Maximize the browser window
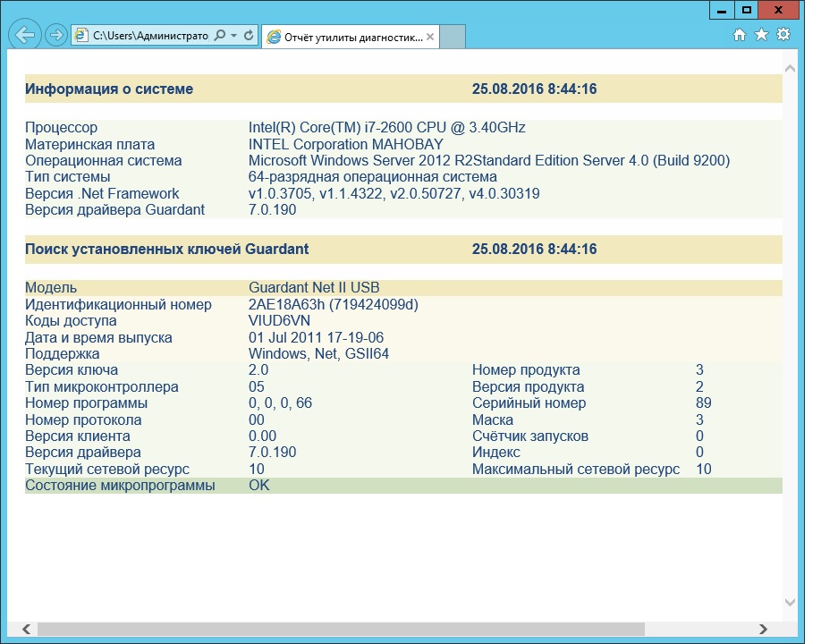 tap(747, 9)
